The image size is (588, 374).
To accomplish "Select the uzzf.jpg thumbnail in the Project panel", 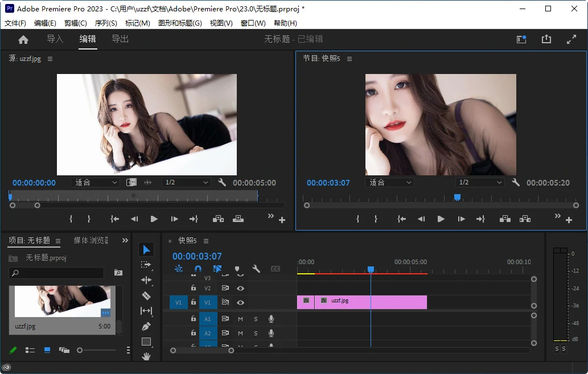I will point(63,299).
